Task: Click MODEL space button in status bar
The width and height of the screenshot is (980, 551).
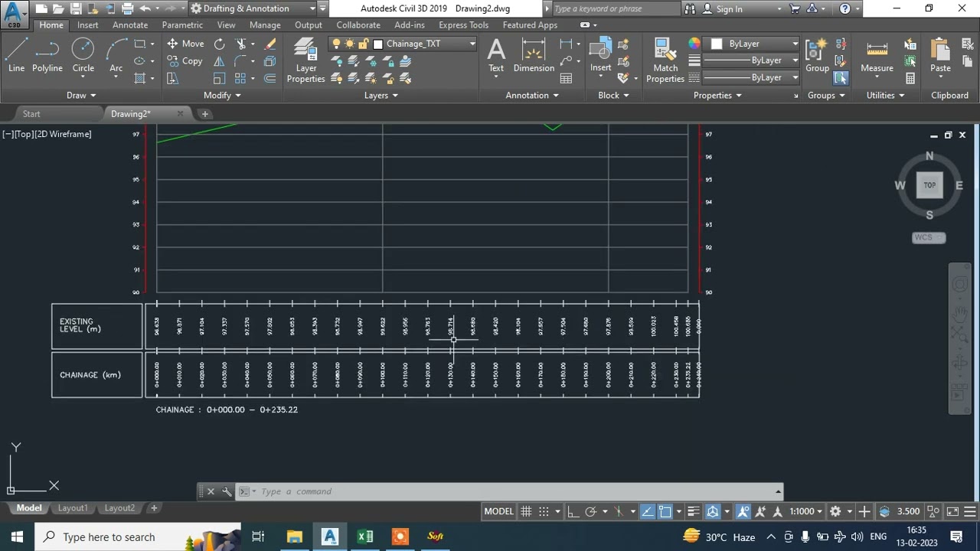Action: pos(498,511)
